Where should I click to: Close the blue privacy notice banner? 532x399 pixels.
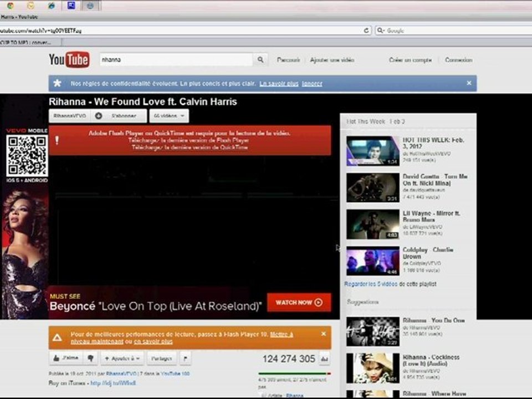pyautogui.click(x=469, y=83)
